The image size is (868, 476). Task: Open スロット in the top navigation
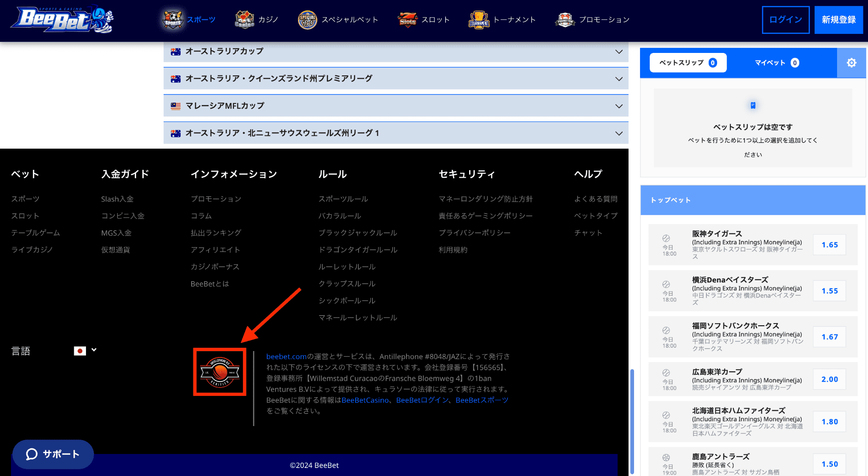[436, 19]
